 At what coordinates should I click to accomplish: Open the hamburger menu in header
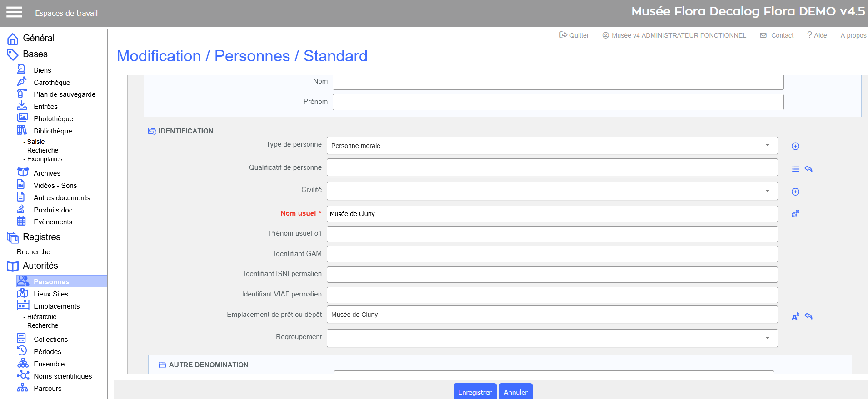click(14, 12)
